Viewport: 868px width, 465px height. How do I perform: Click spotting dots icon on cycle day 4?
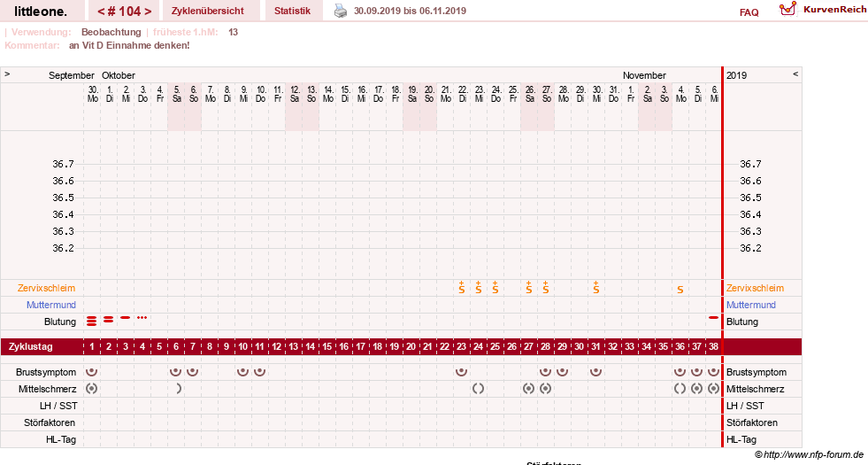coord(142,318)
